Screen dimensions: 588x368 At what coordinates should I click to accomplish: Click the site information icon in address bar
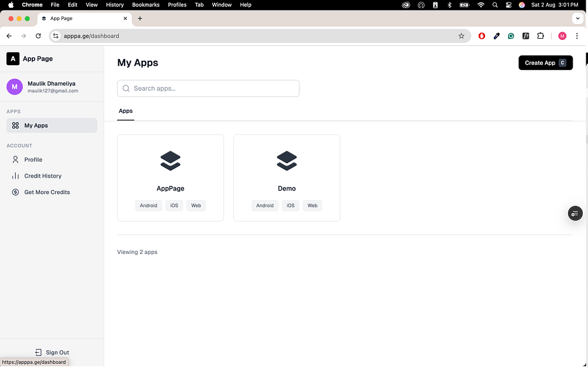click(x=56, y=36)
